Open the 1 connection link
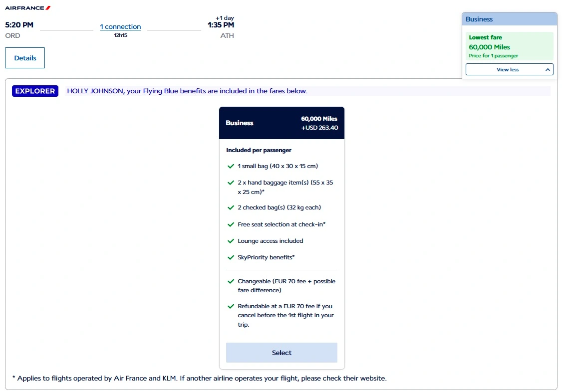The height and width of the screenshot is (392, 562). click(120, 27)
